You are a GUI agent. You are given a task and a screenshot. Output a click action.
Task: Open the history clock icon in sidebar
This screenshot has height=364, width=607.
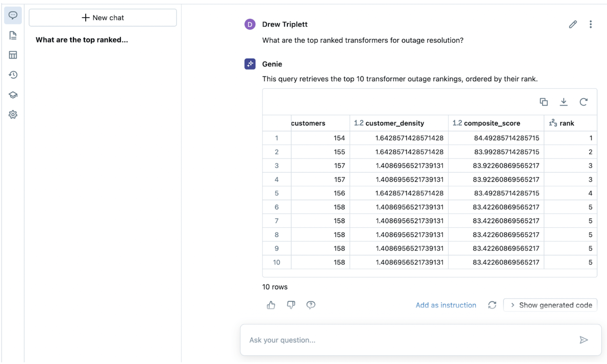[x=13, y=75]
